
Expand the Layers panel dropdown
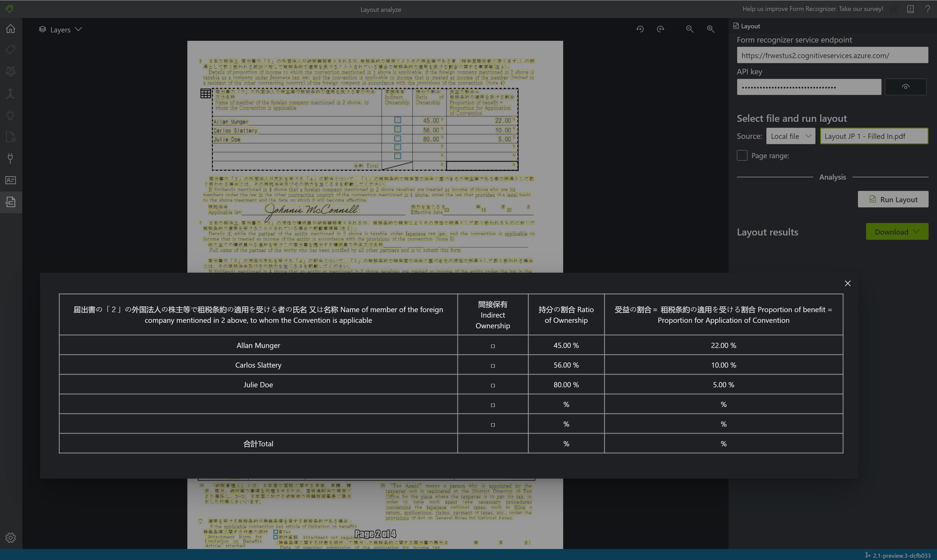[x=78, y=29]
